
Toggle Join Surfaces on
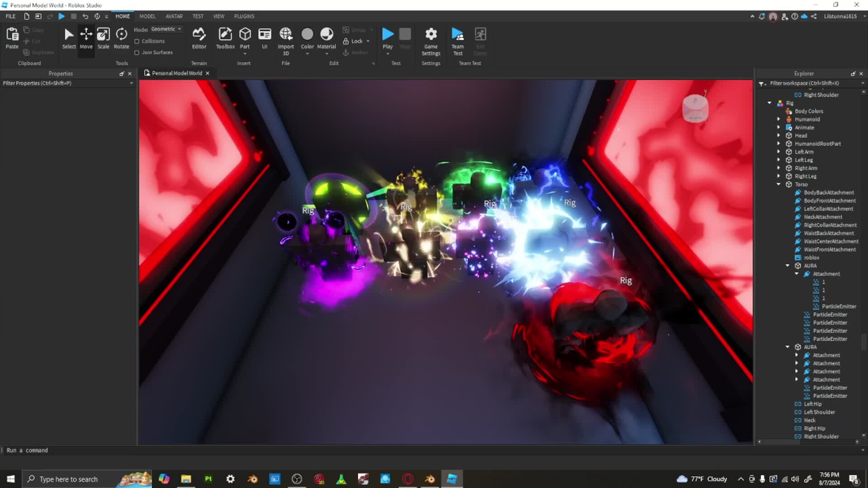coord(137,52)
